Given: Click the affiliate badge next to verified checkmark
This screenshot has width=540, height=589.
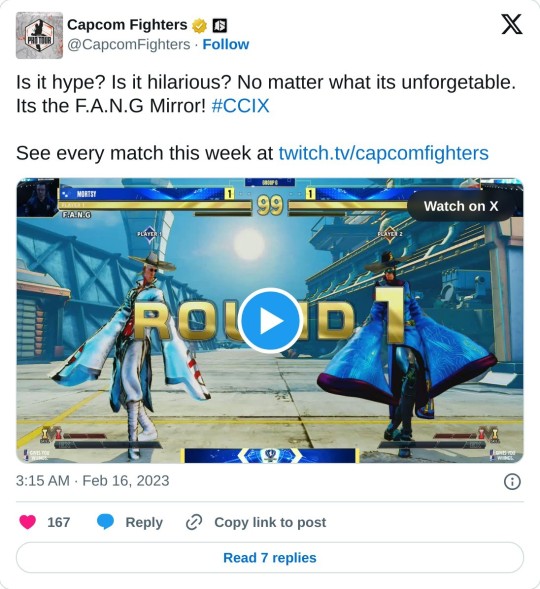Looking at the screenshot, I should 220,26.
